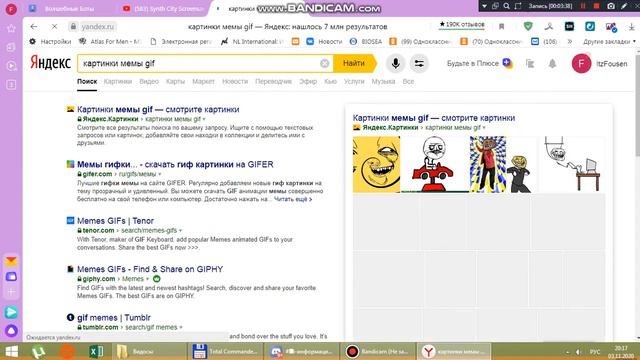The width and height of the screenshot is (640, 360).
Task: Click the browser back arrow
Action: 34,27
